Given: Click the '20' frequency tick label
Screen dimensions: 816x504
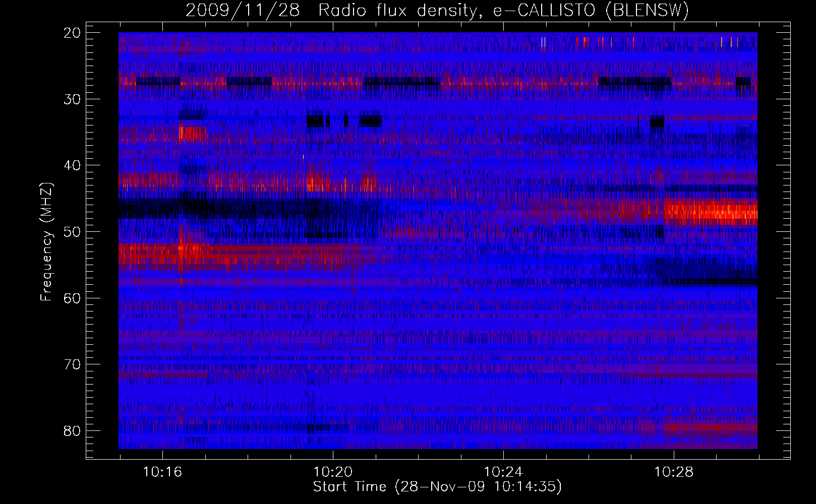Looking at the screenshot, I should tap(73, 33).
